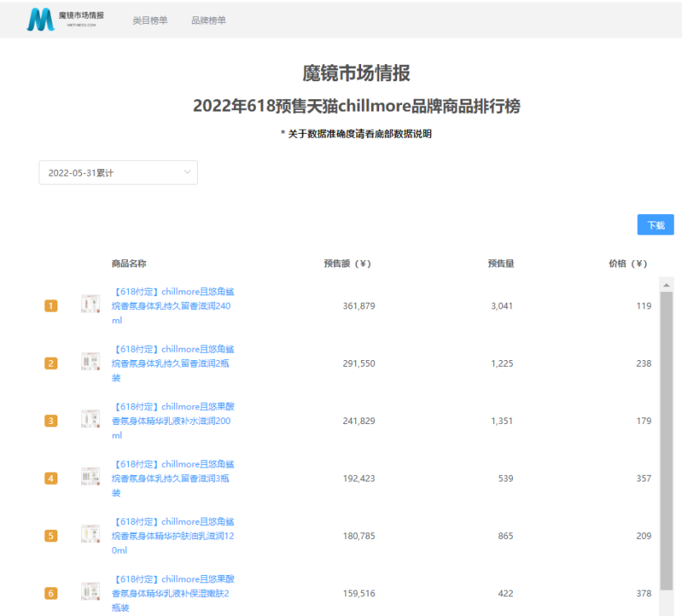Open the 品牌榜单 menu item

coord(209,20)
